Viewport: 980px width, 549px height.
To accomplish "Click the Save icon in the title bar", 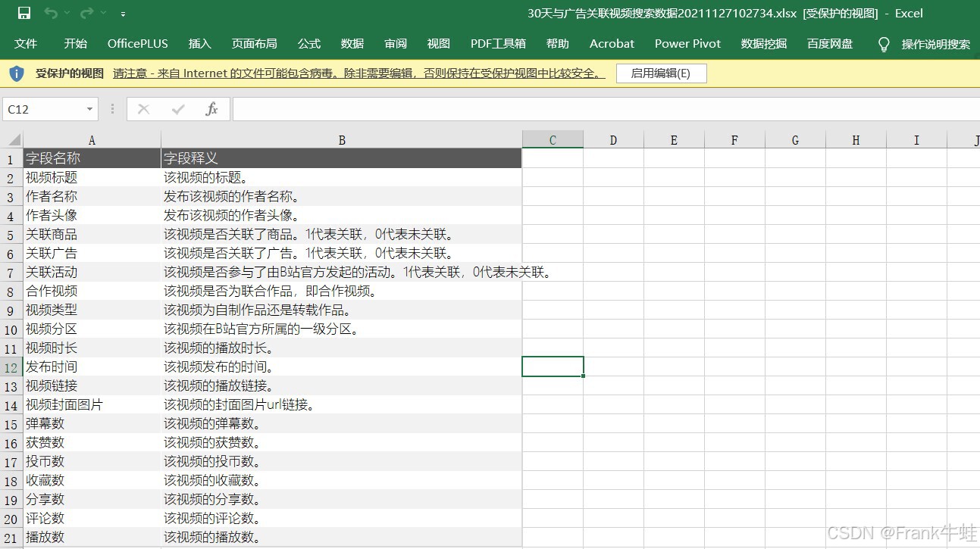I will click(x=24, y=13).
